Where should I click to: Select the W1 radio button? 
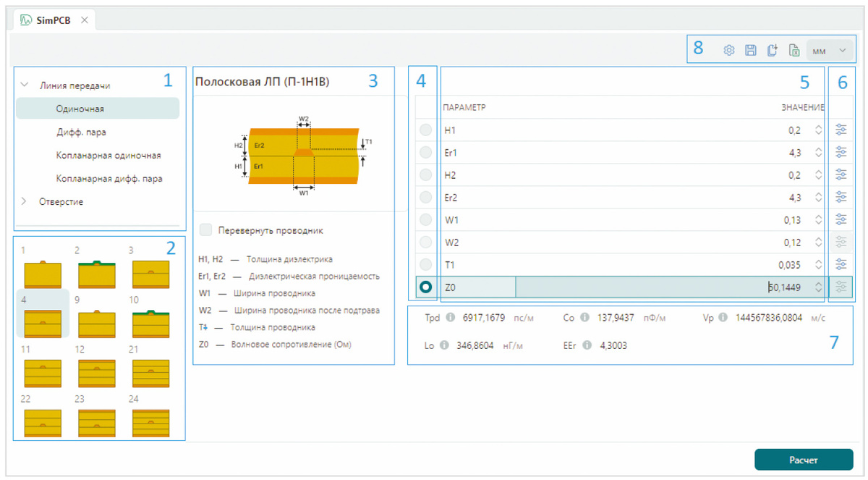tap(426, 219)
